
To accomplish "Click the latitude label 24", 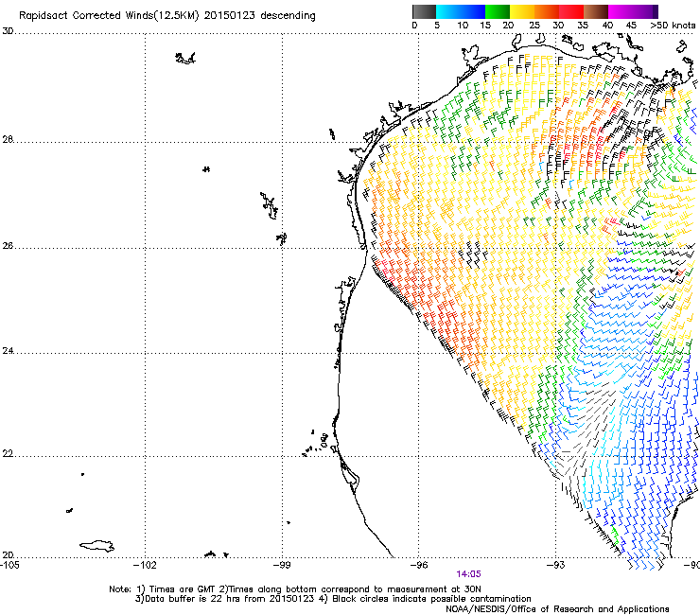I will (8, 351).
